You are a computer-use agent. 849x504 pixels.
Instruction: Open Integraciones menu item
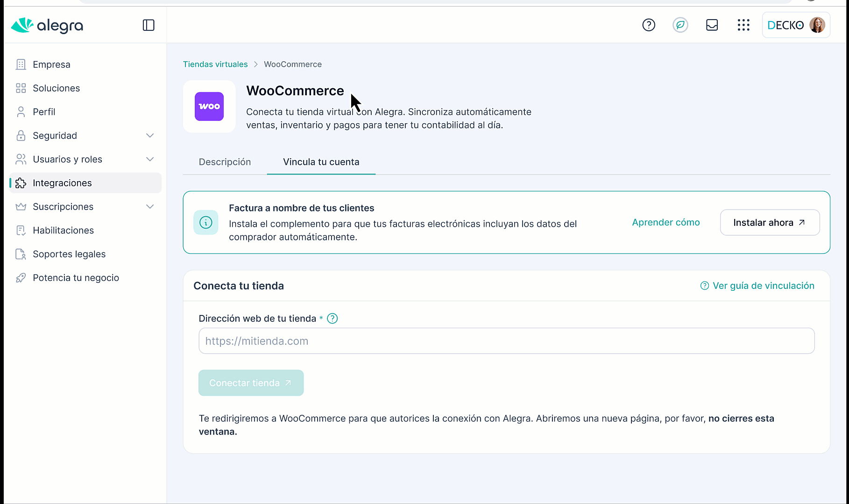pyautogui.click(x=85, y=183)
